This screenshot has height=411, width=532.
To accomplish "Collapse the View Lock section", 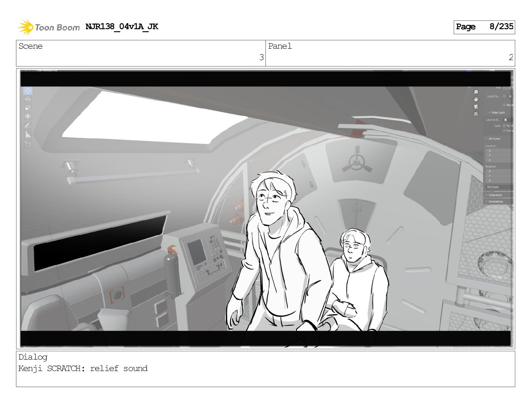I will 496,112.
